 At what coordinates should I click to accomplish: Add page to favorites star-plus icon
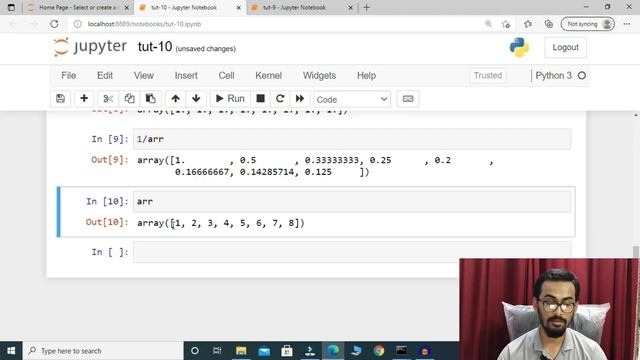click(x=506, y=24)
